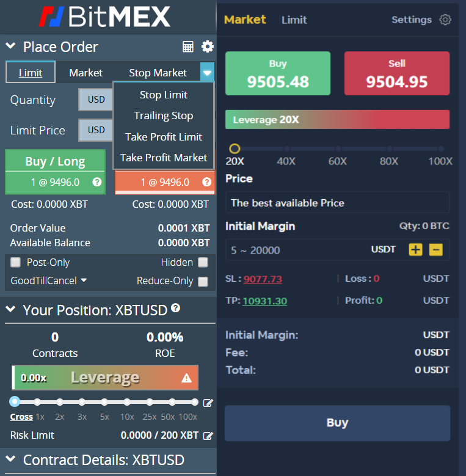Set left leverage slider to 25x
466x476 pixels.
[150, 402]
